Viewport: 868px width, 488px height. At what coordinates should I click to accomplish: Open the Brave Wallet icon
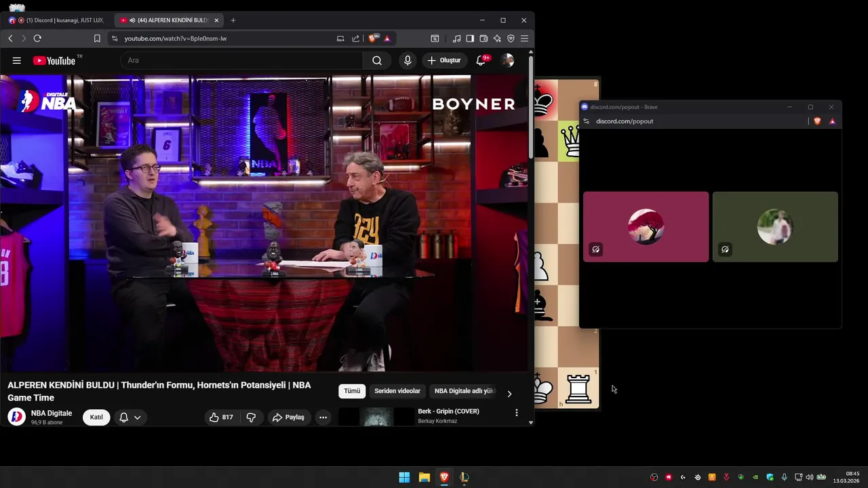(x=484, y=39)
